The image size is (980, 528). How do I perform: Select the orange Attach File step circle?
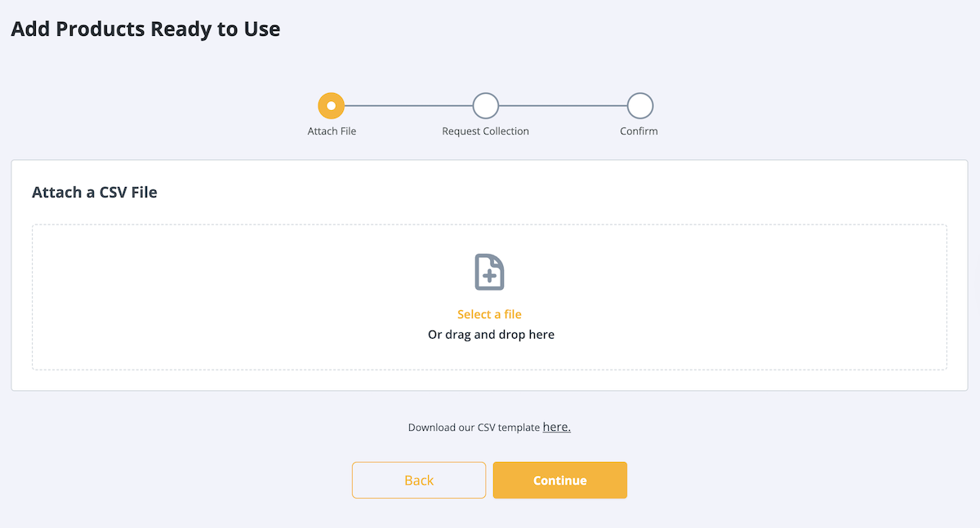[331, 106]
